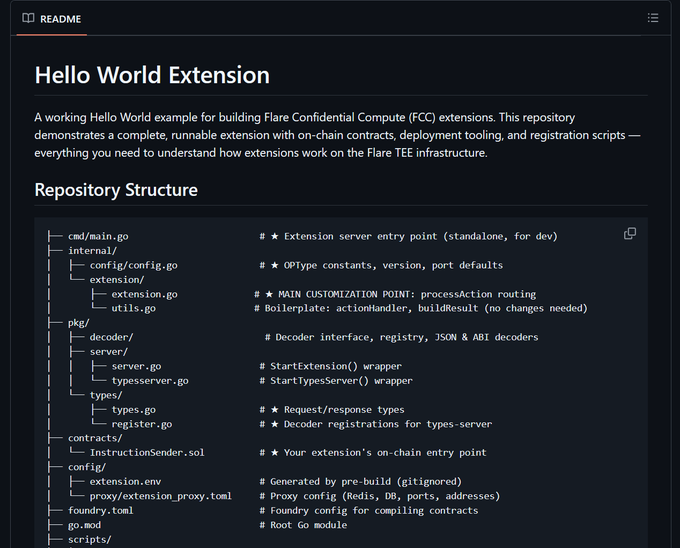Click register.go in the tree
This screenshot has height=548, width=680.
(142, 424)
